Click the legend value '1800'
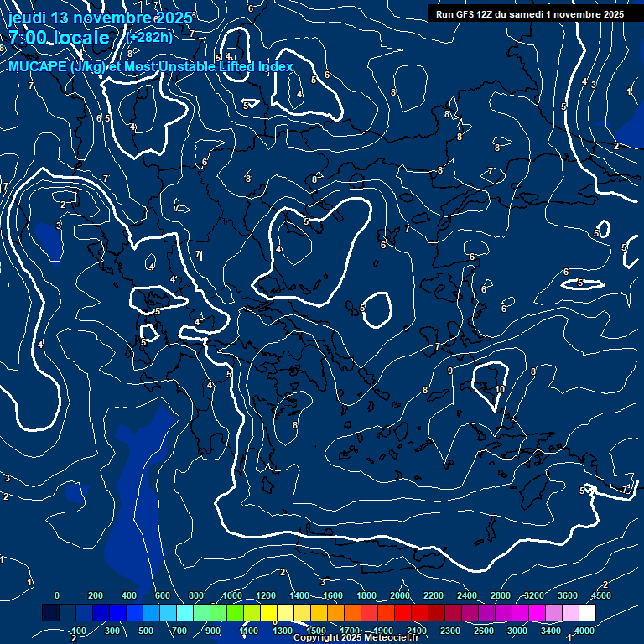Screen dimensions: 644x644 coord(366,595)
